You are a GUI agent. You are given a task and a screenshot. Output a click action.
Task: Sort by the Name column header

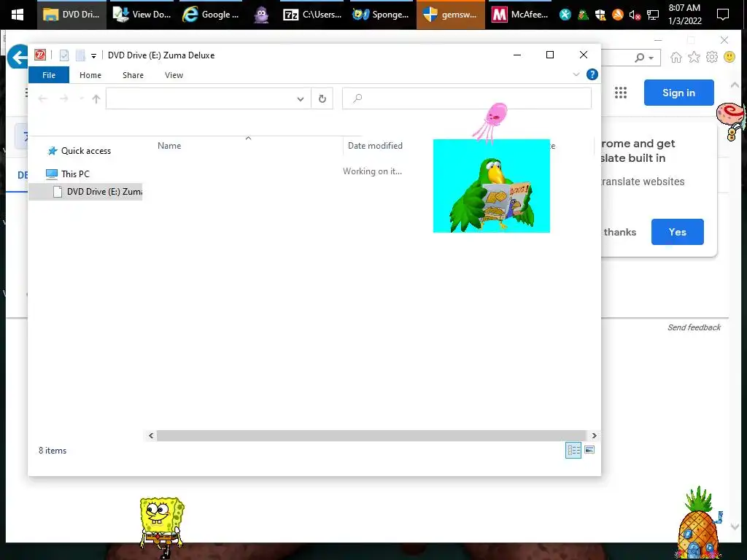[169, 146]
